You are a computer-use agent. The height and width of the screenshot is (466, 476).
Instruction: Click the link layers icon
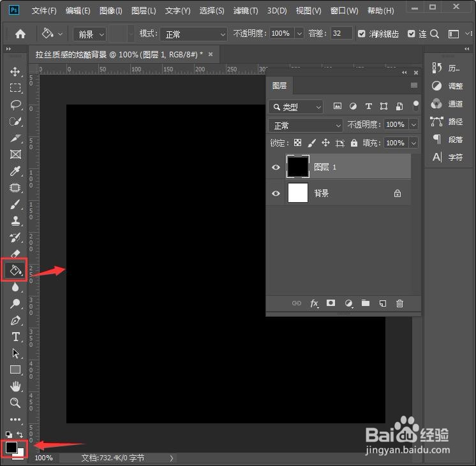click(296, 303)
